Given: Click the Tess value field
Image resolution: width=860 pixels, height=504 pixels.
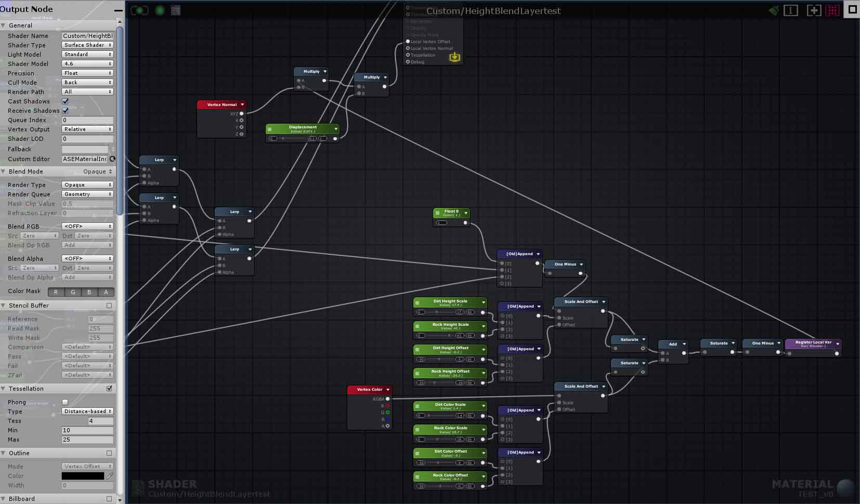Looking at the screenshot, I should pos(100,421).
